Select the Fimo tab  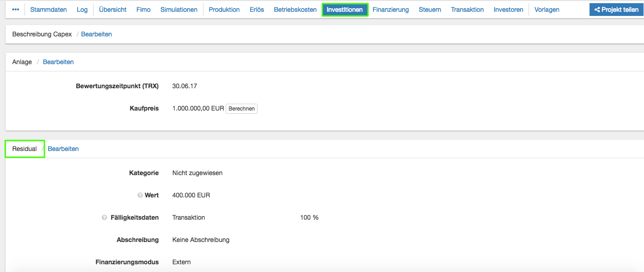click(144, 10)
